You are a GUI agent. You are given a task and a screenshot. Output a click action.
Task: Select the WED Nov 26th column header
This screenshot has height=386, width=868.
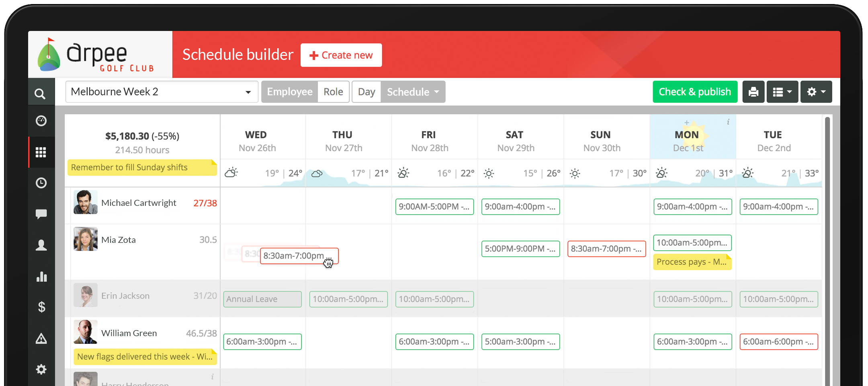[262, 137]
